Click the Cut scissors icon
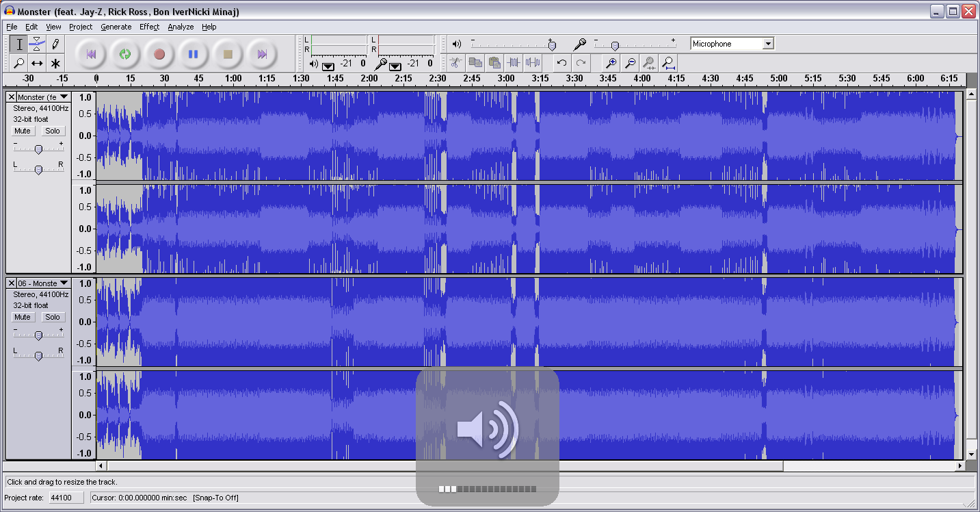The width and height of the screenshot is (980, 512). pos(456,63)
